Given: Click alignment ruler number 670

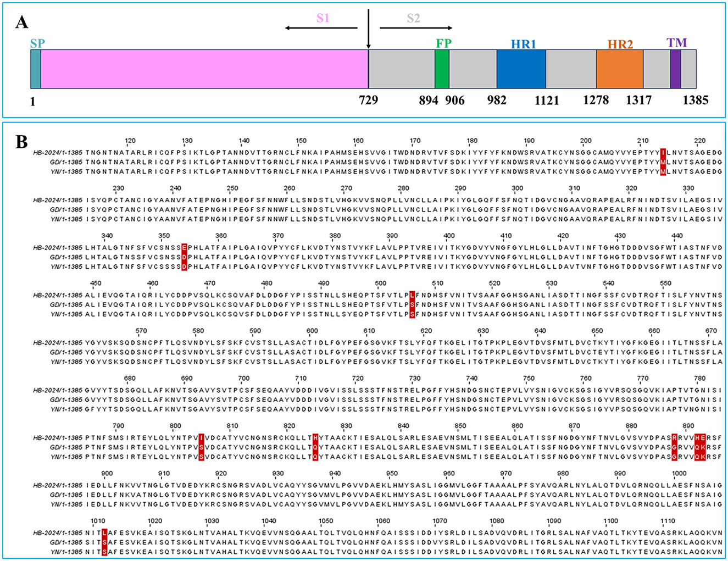Looking at the screenshot, I should point(711,331).
